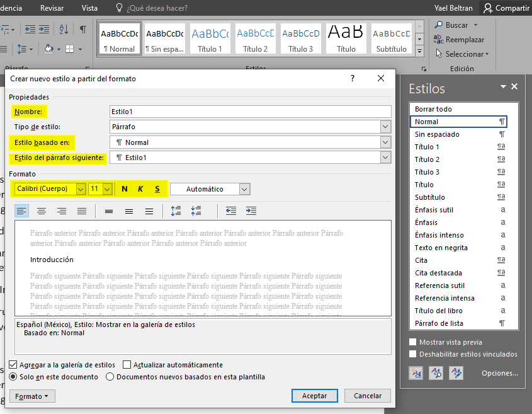Expand the font size dropdown
This screenshot has width=532, height=414.
coord(107,189)
